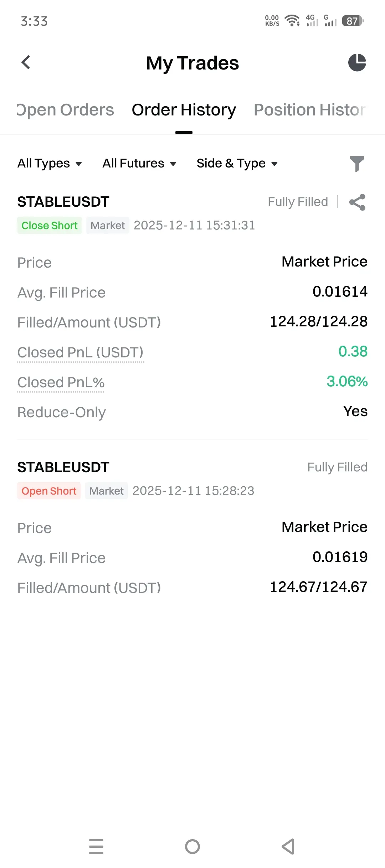This screenshot has width=385, height=868.
Task: Tap the Closed PnL% label
Action: click(61, 382)
